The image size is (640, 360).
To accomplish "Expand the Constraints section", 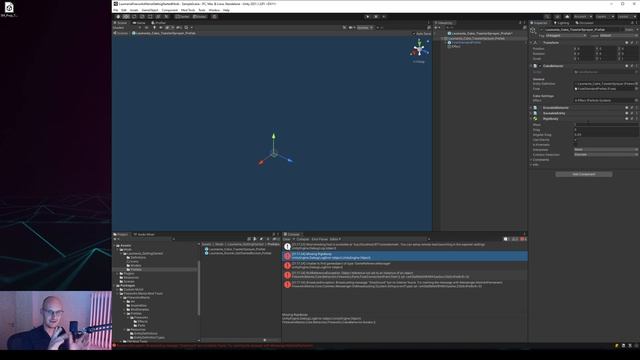I will 531,160.
